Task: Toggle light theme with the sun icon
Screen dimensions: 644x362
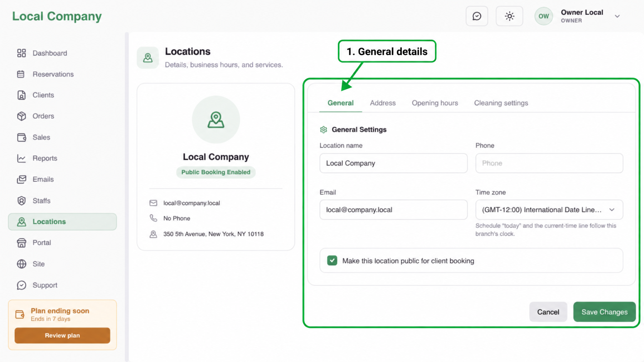Action: pyautogui.click(x=509, y=16)
